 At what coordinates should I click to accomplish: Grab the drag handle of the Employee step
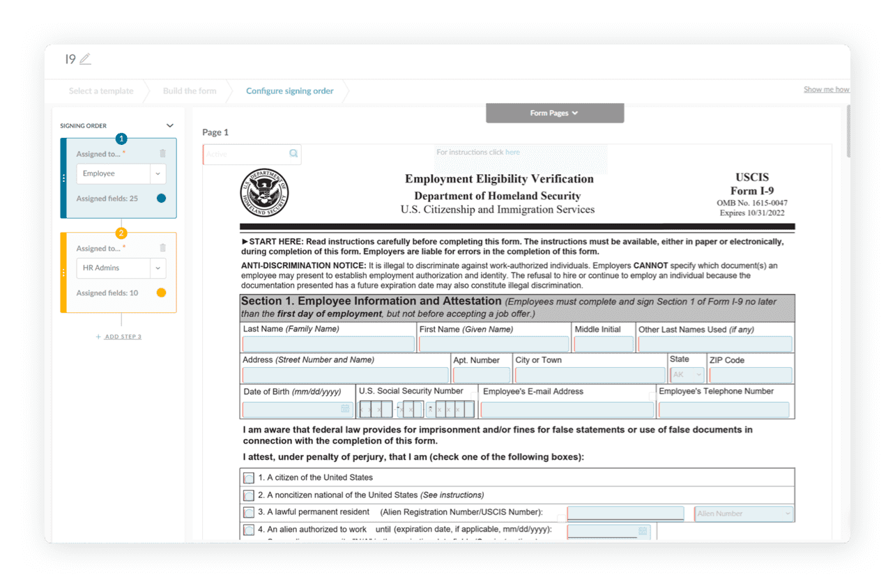coord(63,178)
